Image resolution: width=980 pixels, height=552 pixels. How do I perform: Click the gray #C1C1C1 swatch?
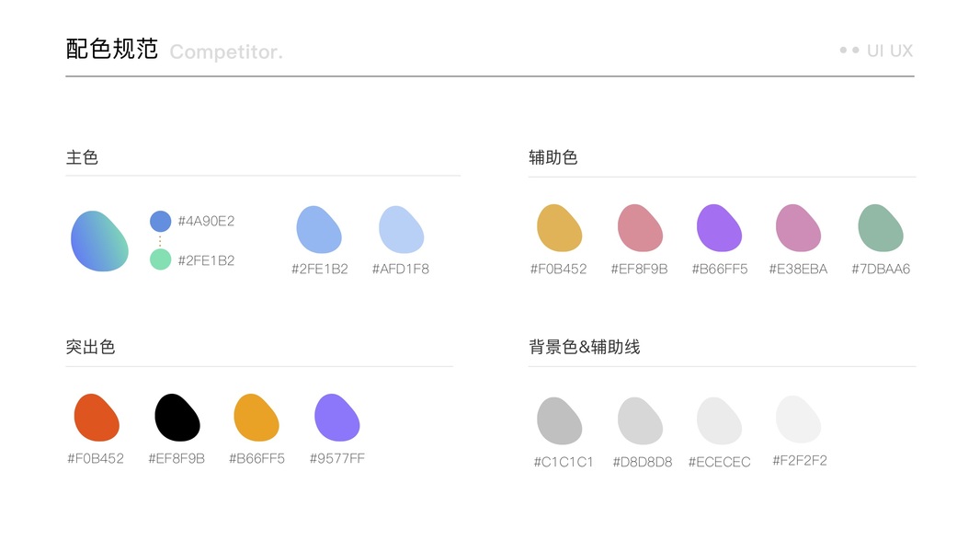[x=560, y=420]
